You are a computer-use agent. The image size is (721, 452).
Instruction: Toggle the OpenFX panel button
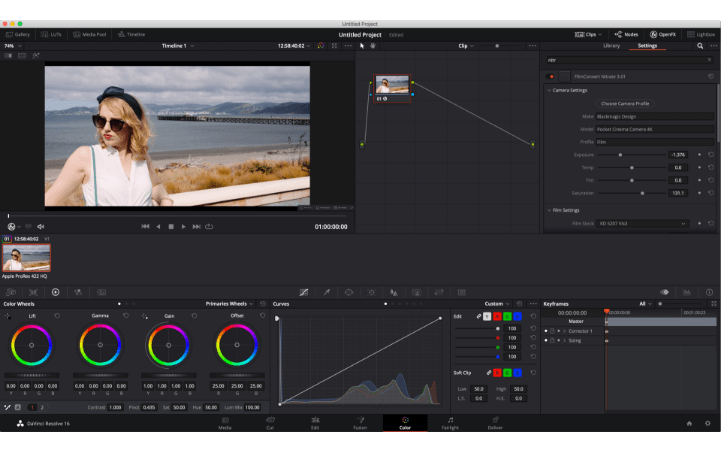(x=663, y=34)
